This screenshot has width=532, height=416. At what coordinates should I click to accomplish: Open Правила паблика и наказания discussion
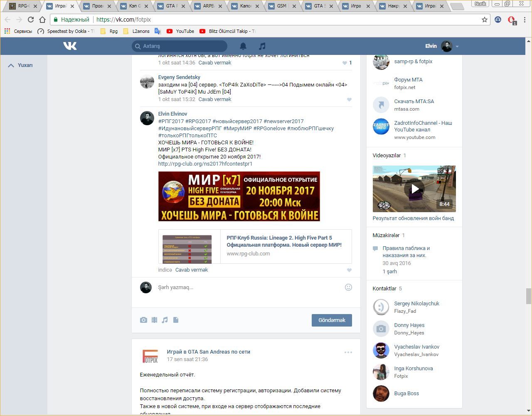point(406,252)
